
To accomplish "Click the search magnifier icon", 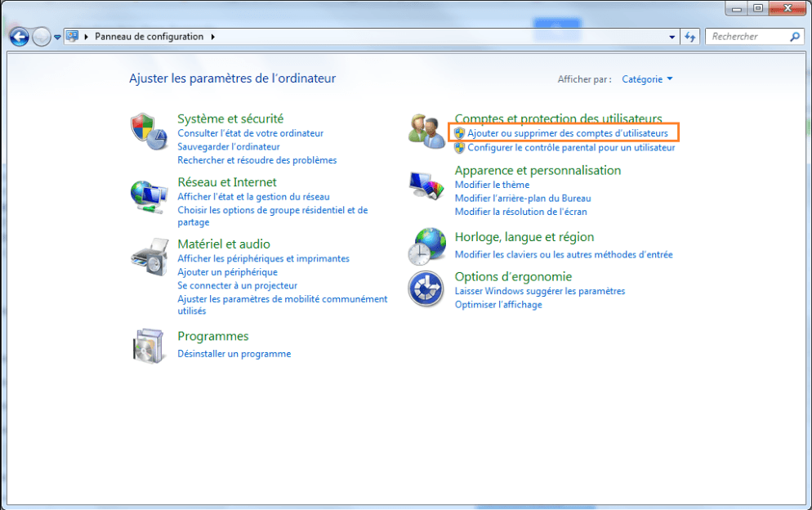I will tap(796, 36).
